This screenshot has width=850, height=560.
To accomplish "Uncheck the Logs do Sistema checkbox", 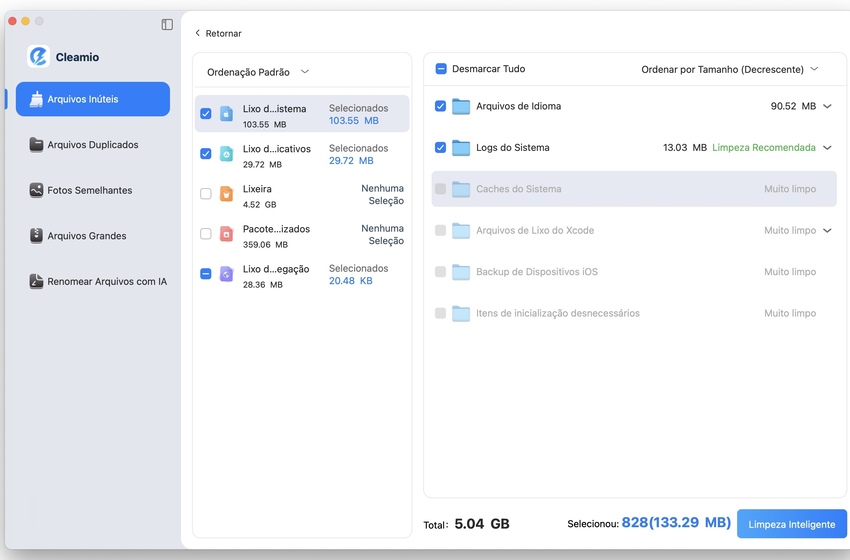I will (440, 147).
